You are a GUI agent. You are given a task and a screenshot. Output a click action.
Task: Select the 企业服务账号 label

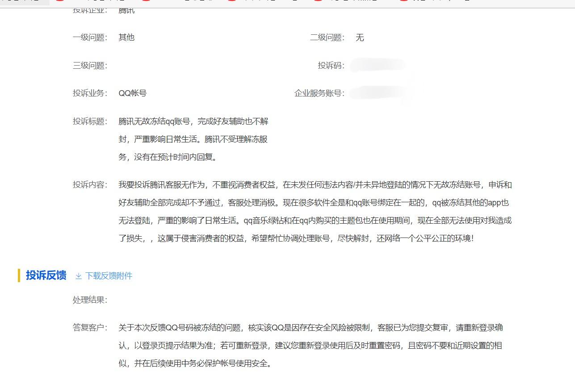[319, 93]
